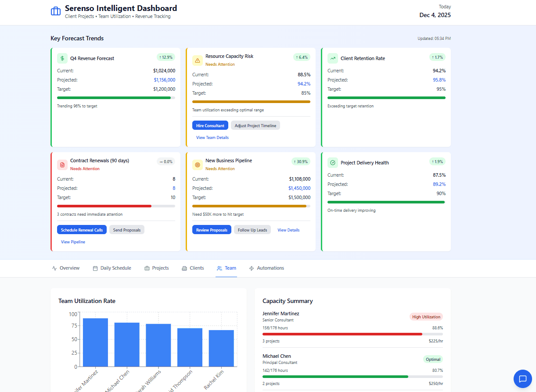536x392 pixels.
Task: Click the lightning icon next to Automations
Action: pos(252,268)
